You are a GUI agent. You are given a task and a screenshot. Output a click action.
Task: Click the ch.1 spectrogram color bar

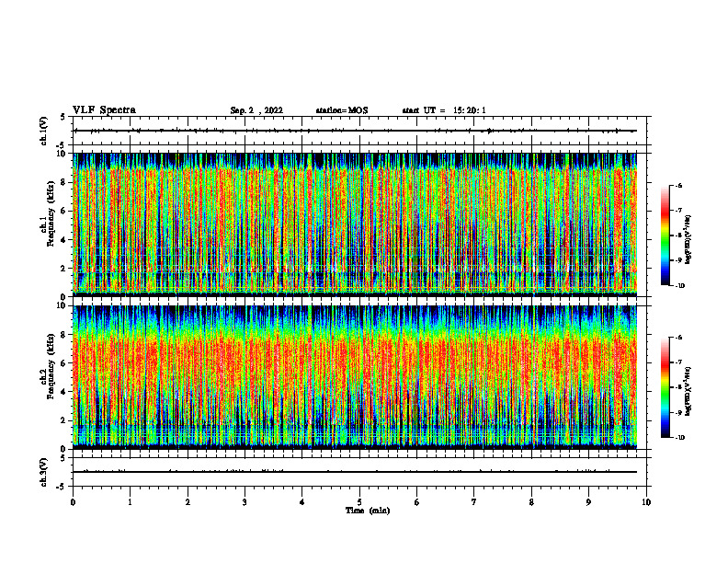665,236
